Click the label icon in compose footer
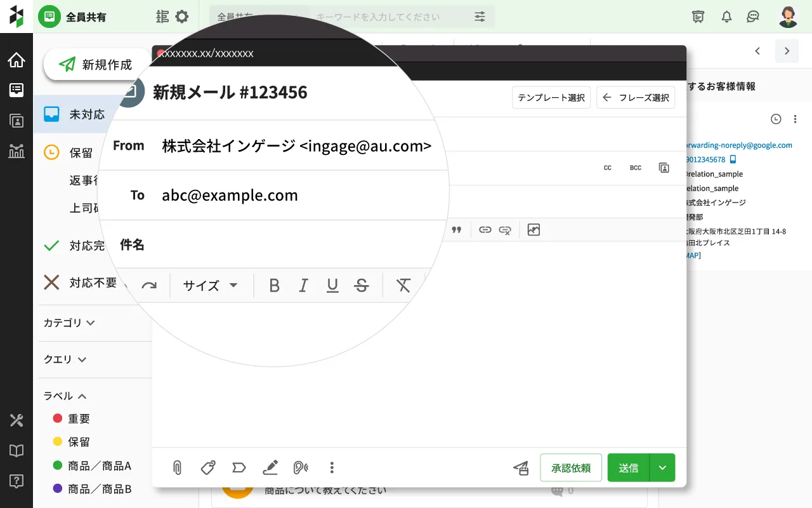This screenshot has width=812, height=508. [x=239, y=468]
